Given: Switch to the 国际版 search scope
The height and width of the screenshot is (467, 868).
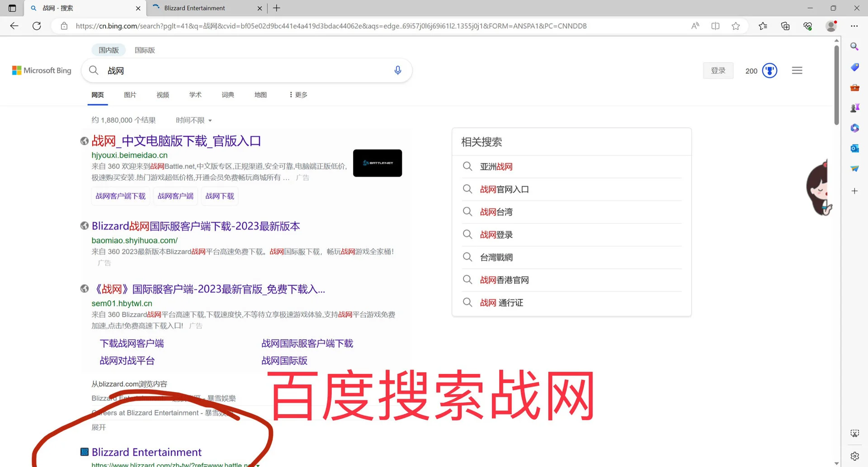Looking at the screenshot, I should [x=145, y=50].
